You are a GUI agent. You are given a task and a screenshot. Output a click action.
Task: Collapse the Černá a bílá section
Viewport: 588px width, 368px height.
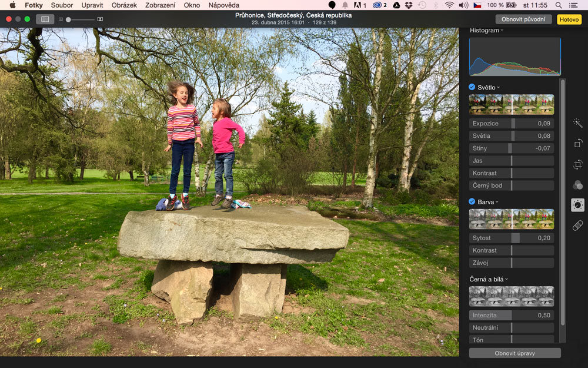[506, 279]
